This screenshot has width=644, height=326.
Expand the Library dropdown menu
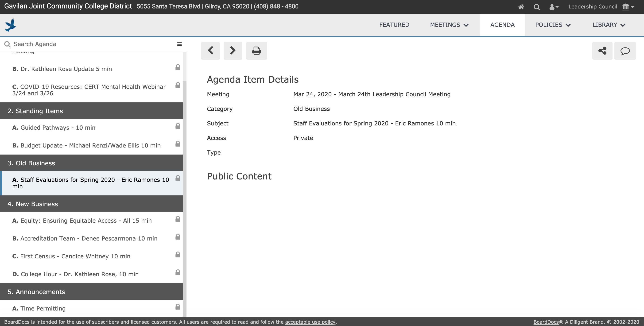point(609,25)
